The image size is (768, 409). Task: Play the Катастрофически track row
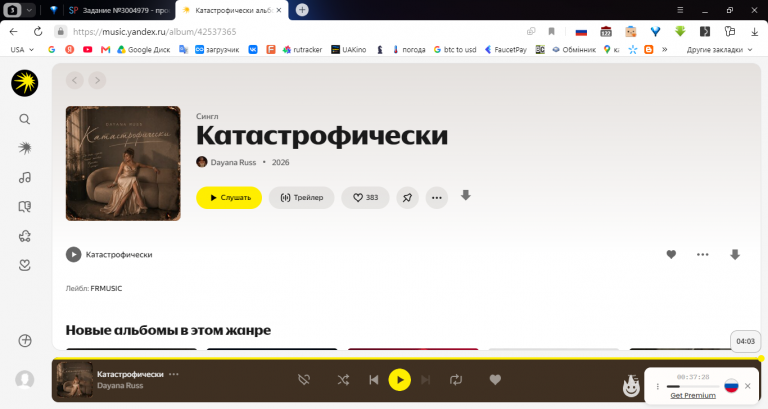point(73,255)
